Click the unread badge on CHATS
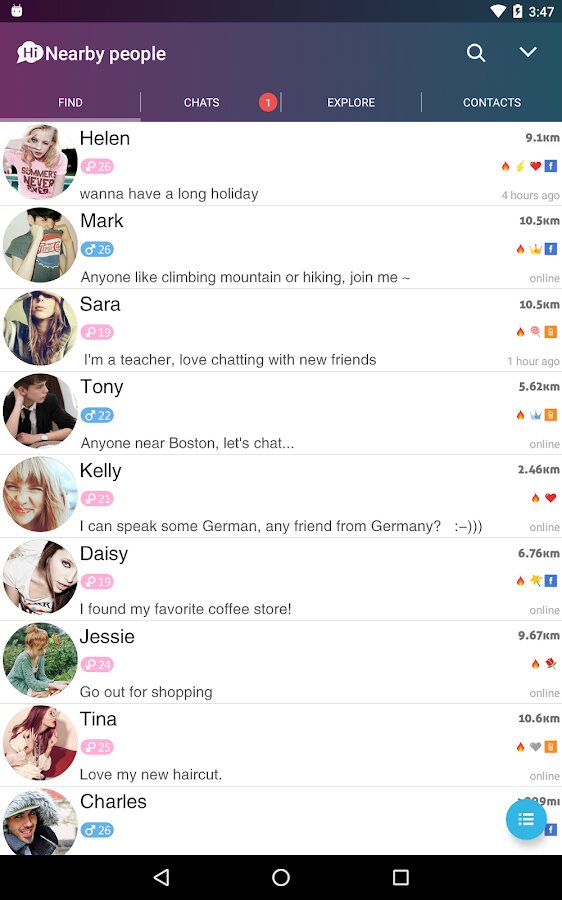The width and height of the screenshot is (562, 900). point(268,102)
